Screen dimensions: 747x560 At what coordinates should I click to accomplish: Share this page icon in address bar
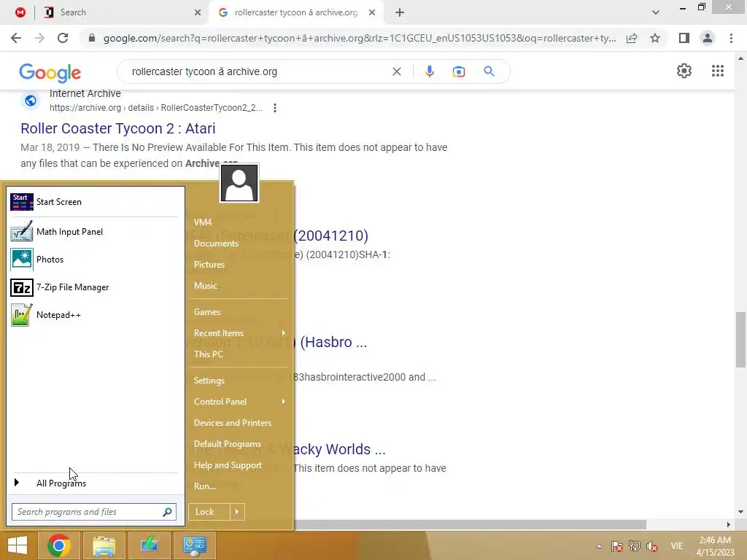[632, 38]
